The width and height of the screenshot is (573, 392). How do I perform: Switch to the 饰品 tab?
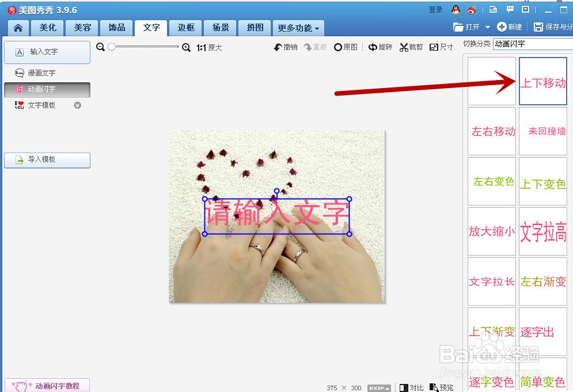click(x=117, y=28)
